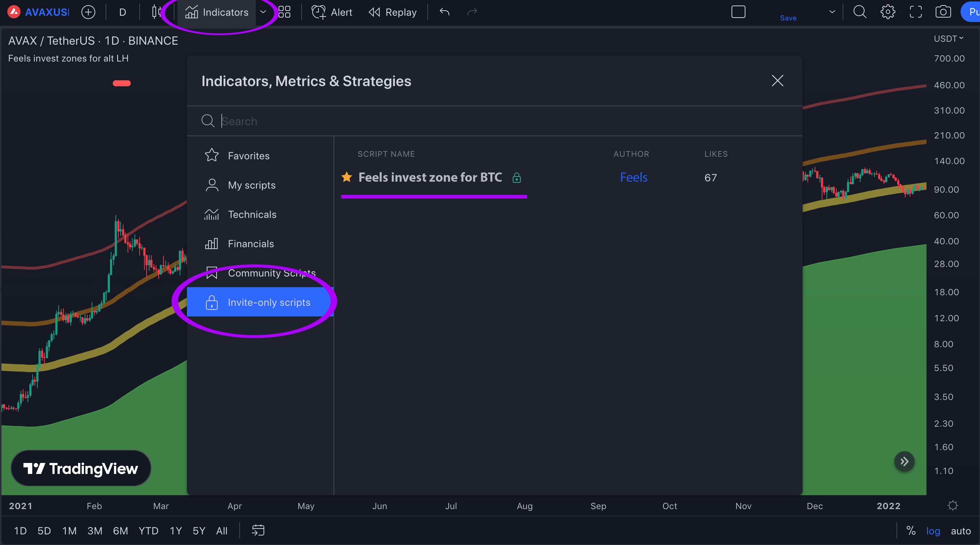Add symbol with the plus icon
The height and width of the screenshot is (545, 980).
coord(88,12)
